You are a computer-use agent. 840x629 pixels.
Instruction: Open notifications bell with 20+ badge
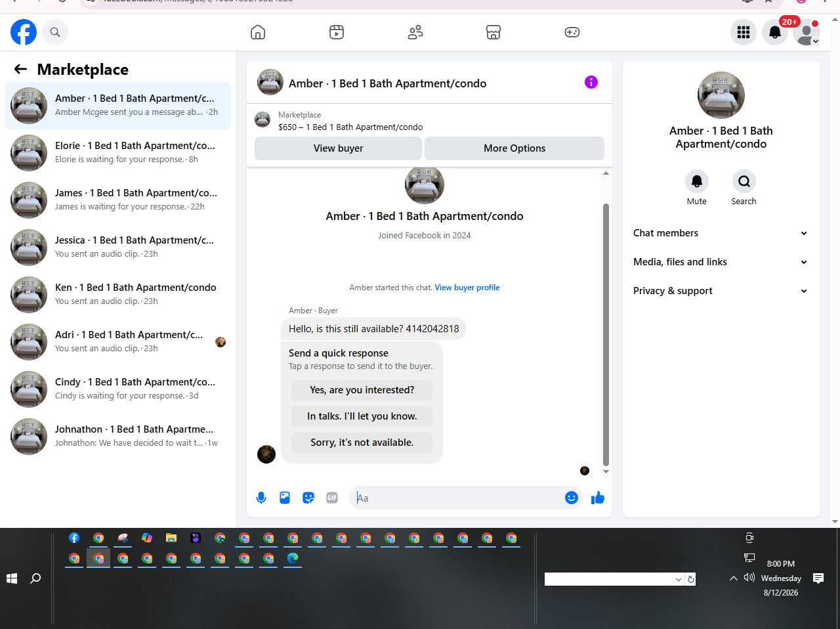(775, 32)
